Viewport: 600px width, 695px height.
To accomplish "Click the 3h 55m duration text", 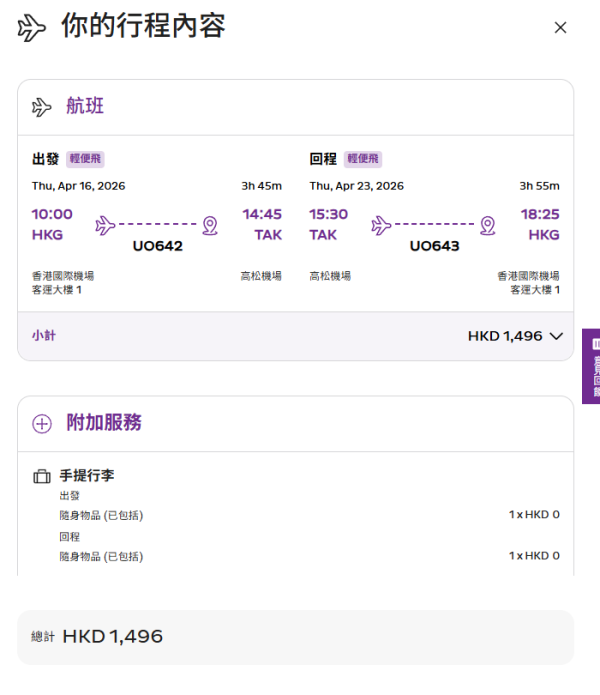I will (539, 186).
